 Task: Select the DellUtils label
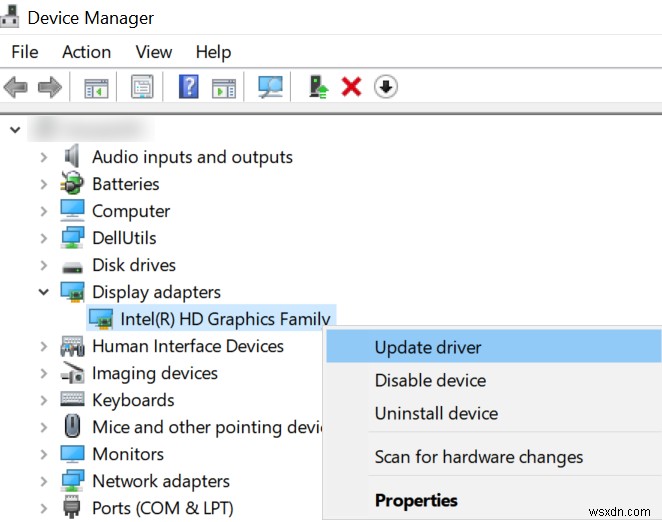(124, 238)
